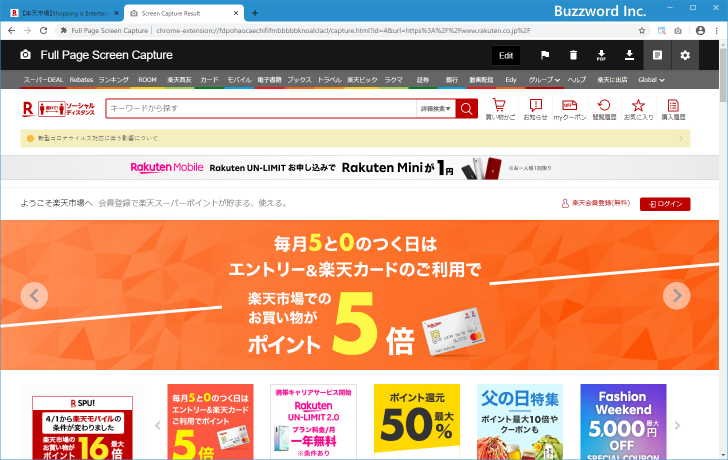Screen dimensions: 728x460
Task: Open Chrome three-dots menu
Action: click(x=717, y=31)
